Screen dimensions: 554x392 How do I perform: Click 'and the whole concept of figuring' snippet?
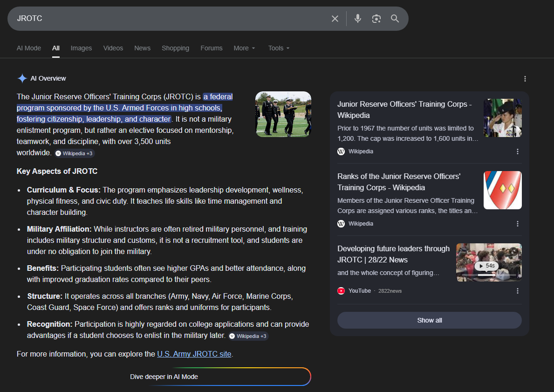pyautogui.click(x=388, y=273)
